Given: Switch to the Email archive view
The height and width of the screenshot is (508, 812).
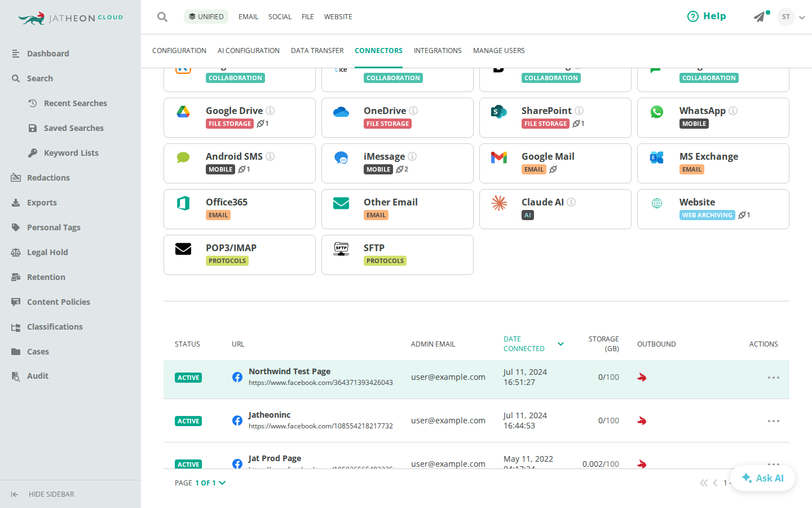Looking at the screenshot, I should pyautogui.click(x=248, y=17).
